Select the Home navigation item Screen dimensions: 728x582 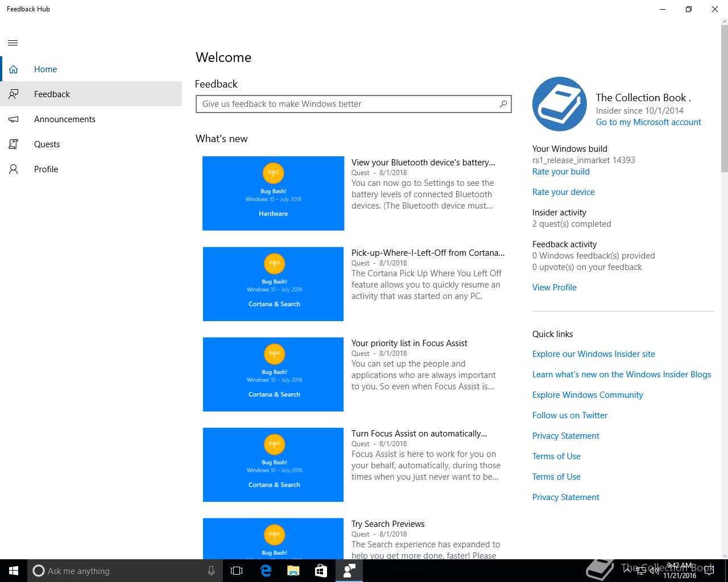(x=91, y=69)
